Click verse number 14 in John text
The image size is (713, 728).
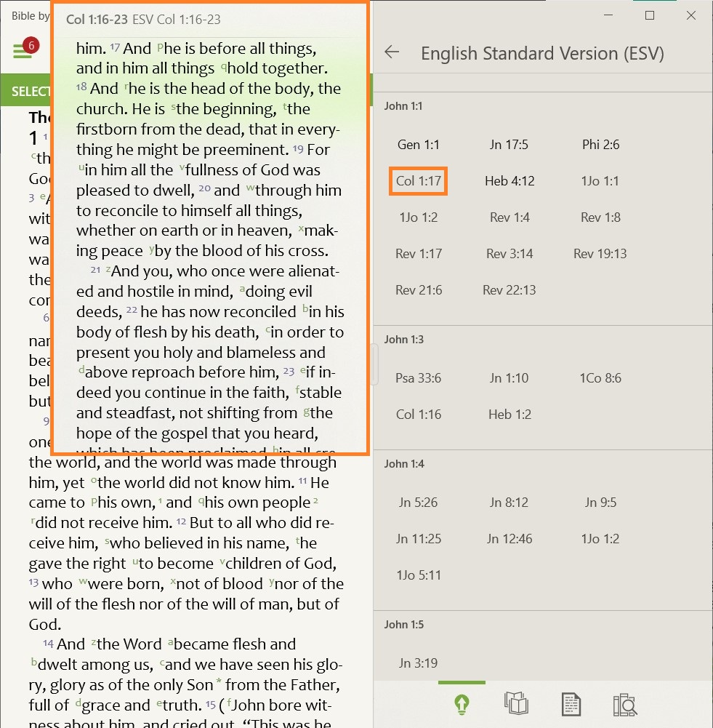(x=48, y=643)
